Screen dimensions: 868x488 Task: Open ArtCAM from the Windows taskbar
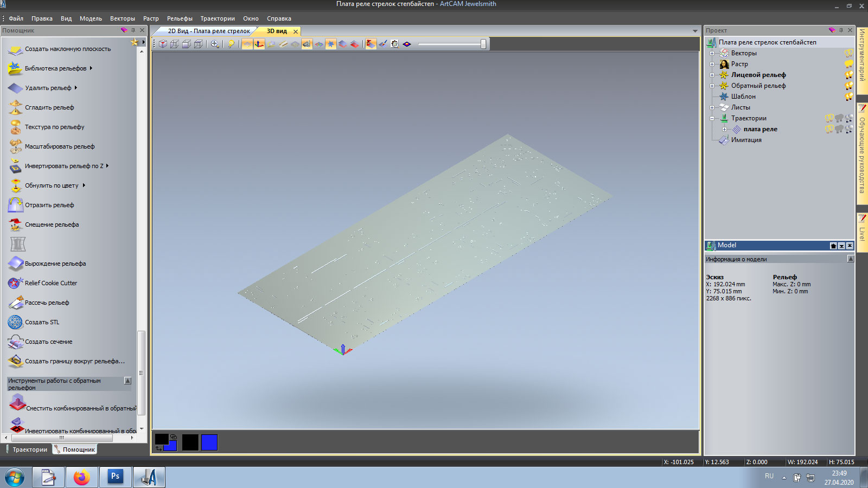click(149, 477)
